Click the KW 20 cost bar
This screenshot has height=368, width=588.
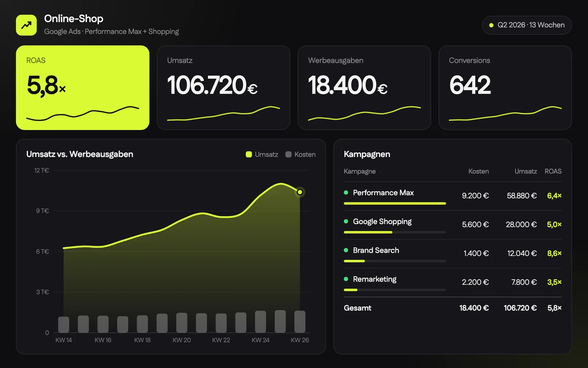coord(182,323)
